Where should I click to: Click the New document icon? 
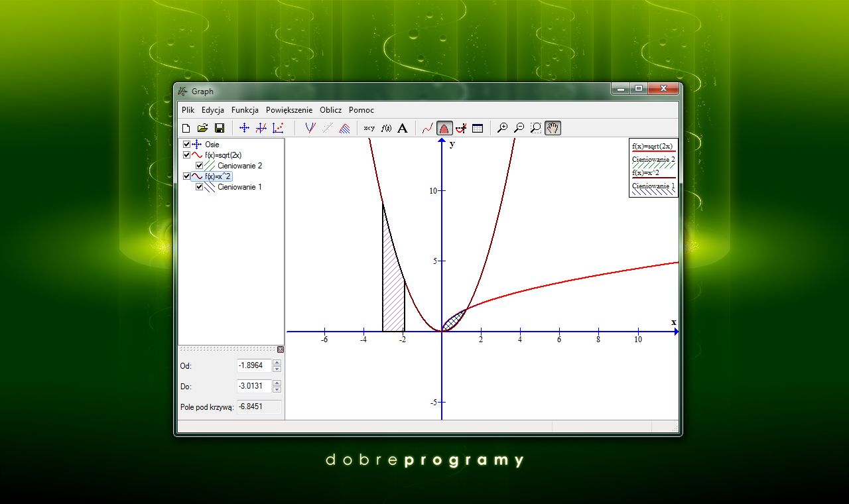(x=186, y=128)
